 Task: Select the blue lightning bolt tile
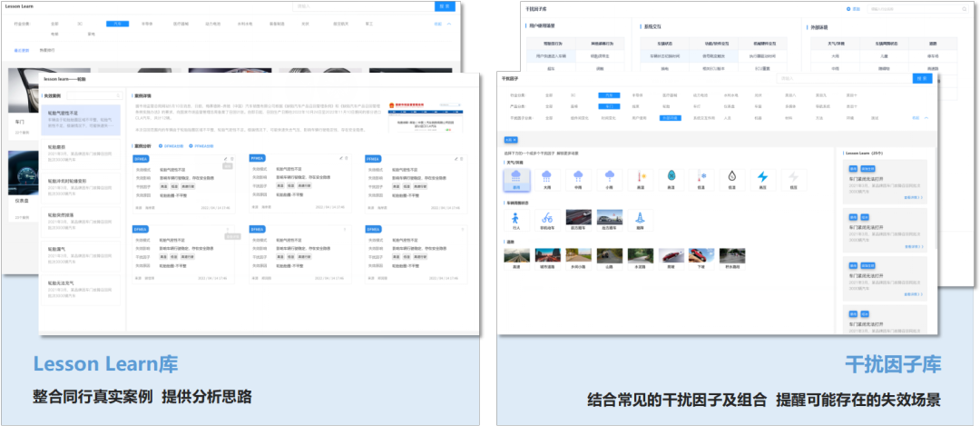pyautogui.click(x=762, y=180)
